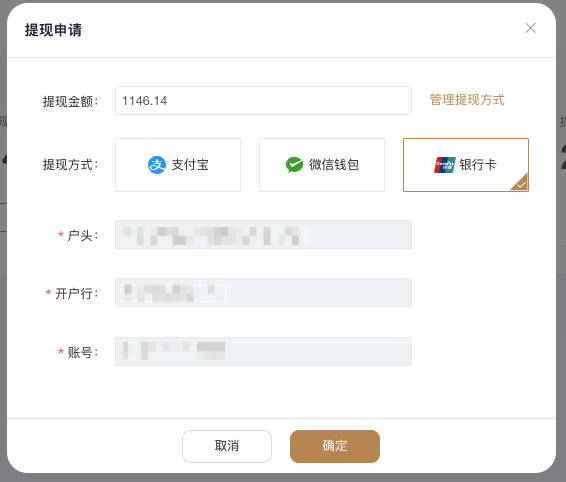
Task: Click the blue Alipay logo icon
Action: pos(157,165)
